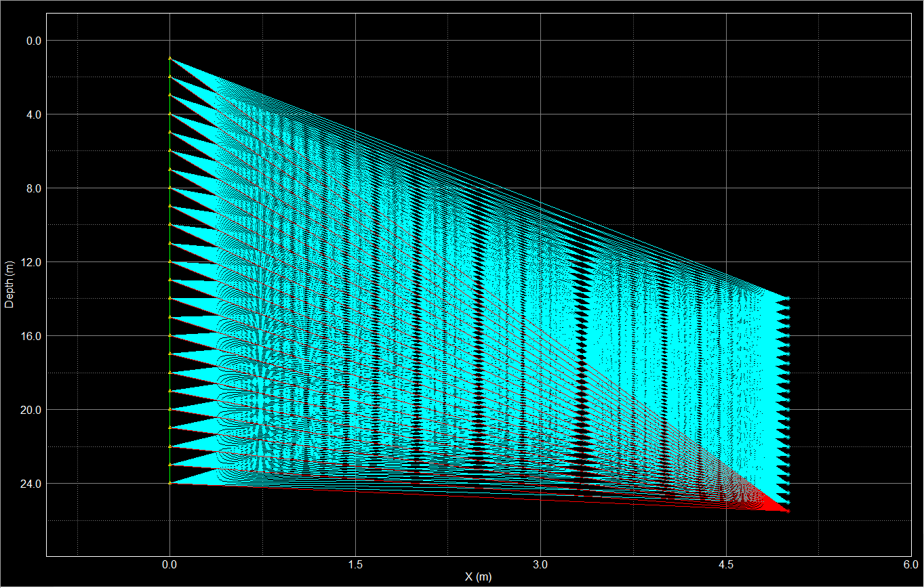Pick the receiver star at 16.0 m depth

coord(788,336)
